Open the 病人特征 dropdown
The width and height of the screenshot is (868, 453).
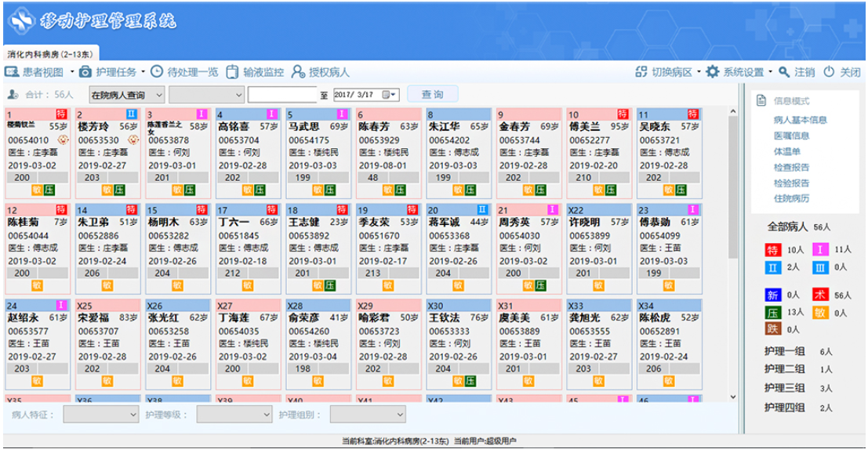coord(100,415)
